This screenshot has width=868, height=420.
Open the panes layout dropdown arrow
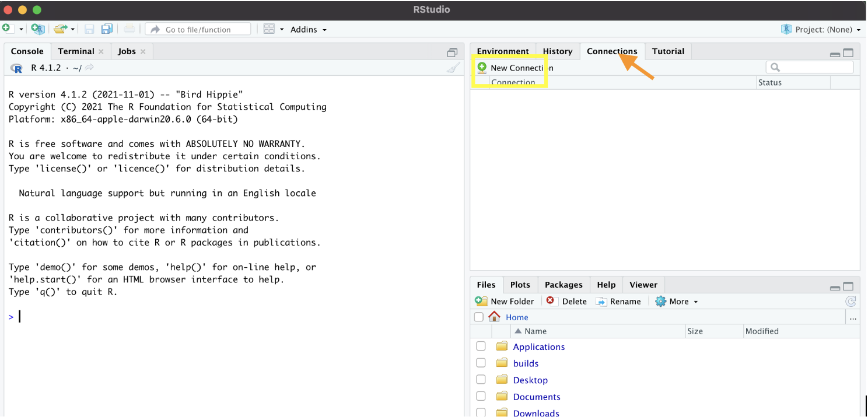click(x=282, y=29)
